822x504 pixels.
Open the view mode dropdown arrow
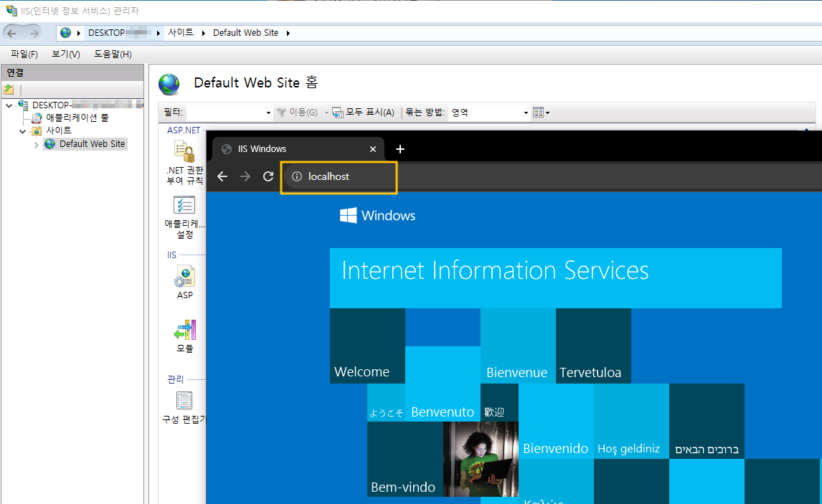(548, 113)
